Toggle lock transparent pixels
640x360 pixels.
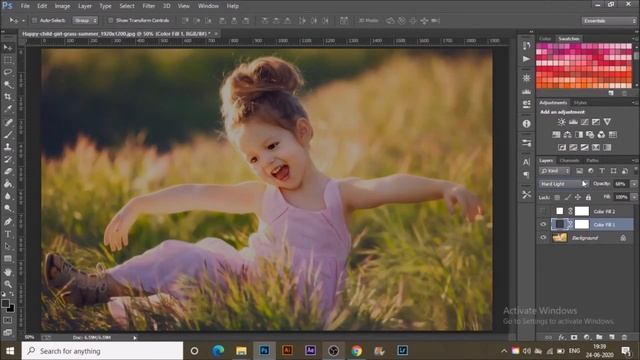[x=557, y=197]
